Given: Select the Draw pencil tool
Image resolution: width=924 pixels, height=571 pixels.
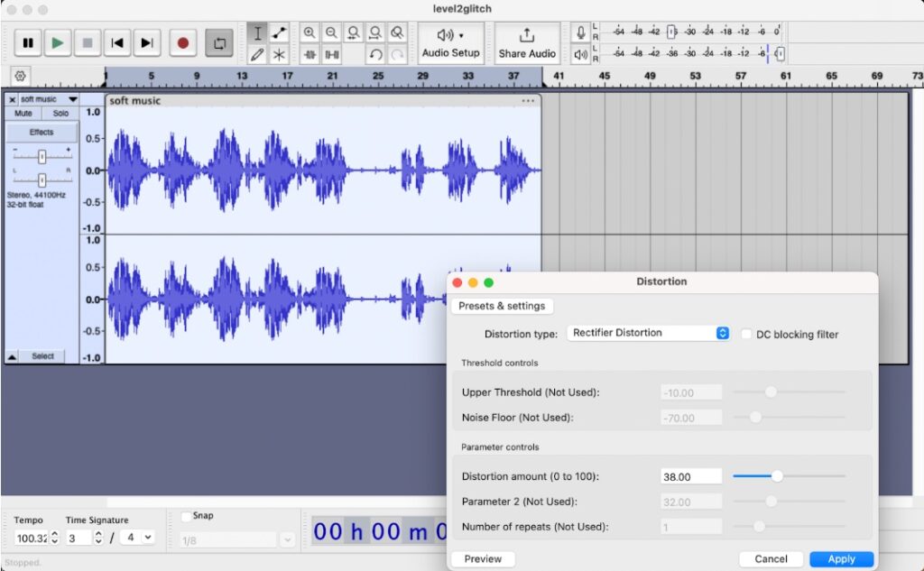Looking at the screenshot, I should pos(258,55).
